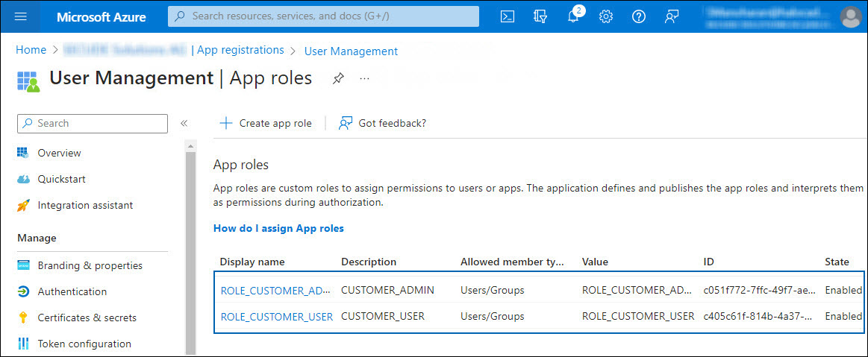The image size is (868, 357).
Task: Click the Home breadcrumb link
Action: (31, 50)
